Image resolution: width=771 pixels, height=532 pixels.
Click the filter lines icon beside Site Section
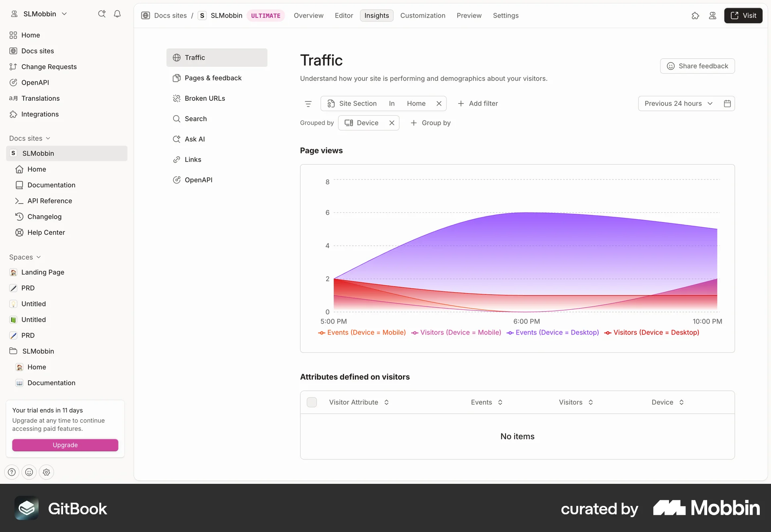308,104
